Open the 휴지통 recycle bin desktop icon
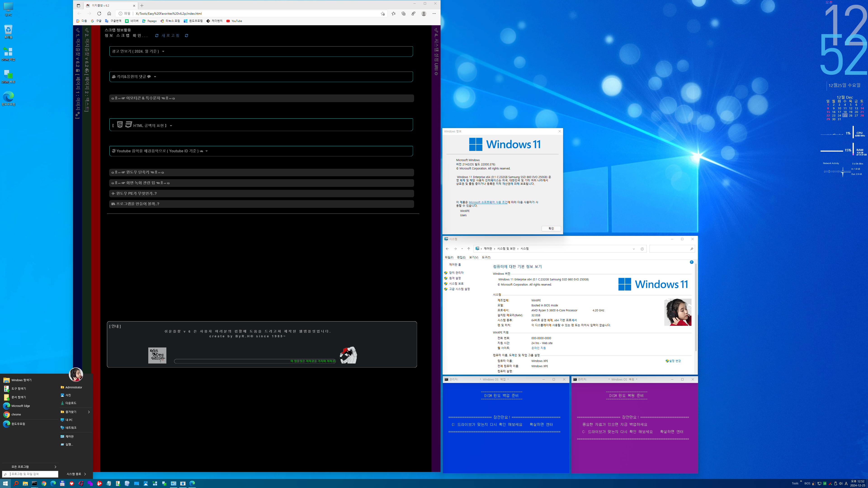 (8, 32)
